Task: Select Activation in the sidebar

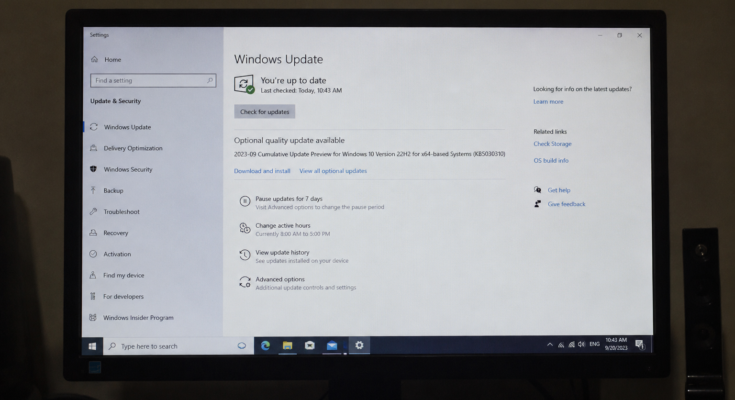Action: coord(117,254)
